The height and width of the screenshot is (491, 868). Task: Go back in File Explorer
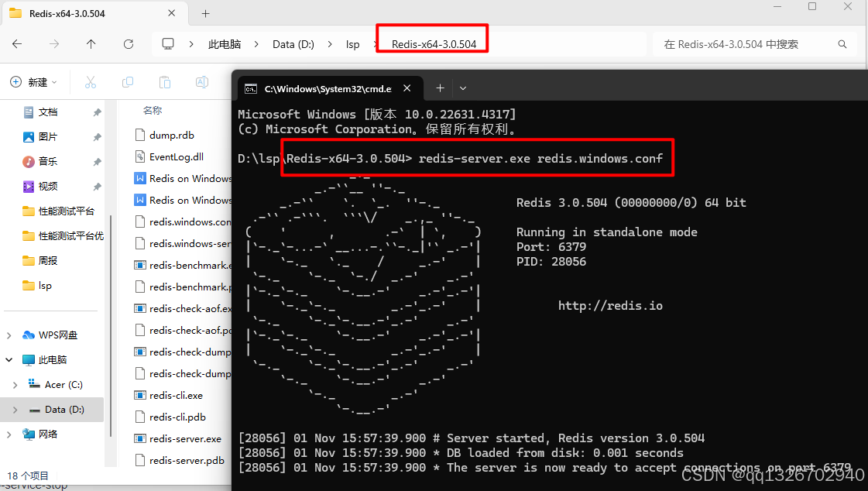(17, 44)
